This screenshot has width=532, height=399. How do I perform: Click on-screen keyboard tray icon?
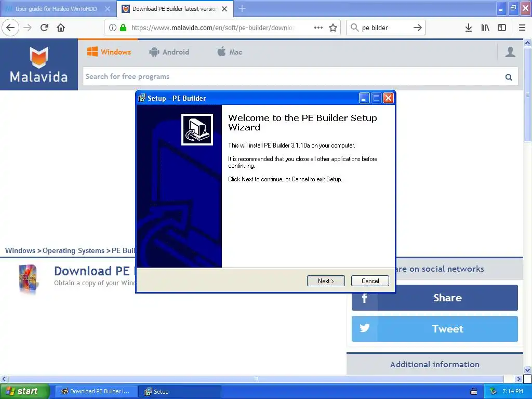point(474,392)
